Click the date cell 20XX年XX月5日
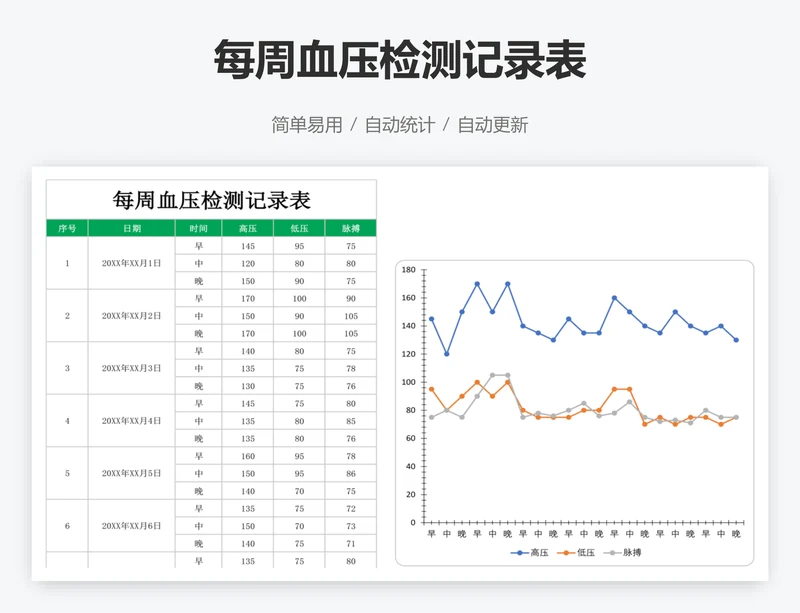This screenshot has width=800, height=613. tap(132, 473)
